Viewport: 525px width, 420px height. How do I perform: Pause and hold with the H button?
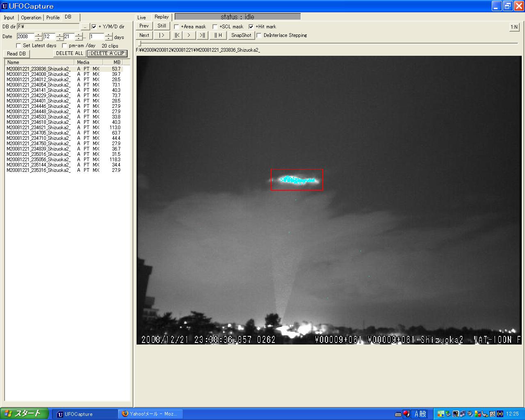[218, 35]
